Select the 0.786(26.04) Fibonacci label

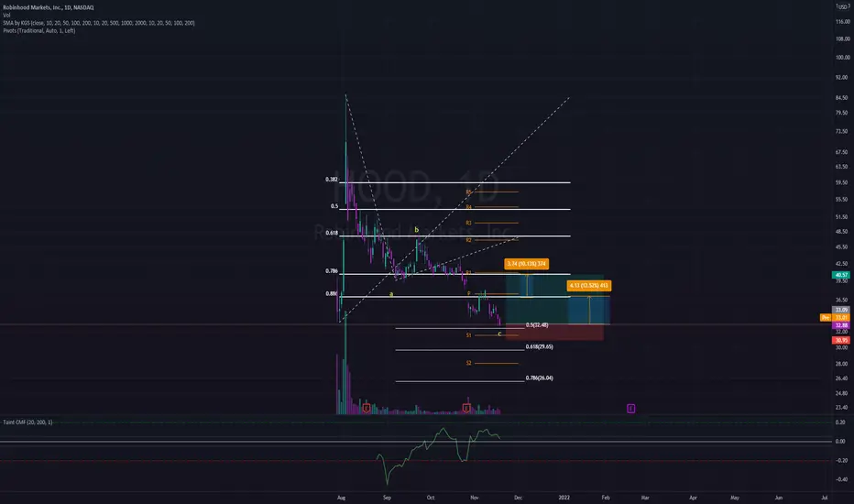(x=539, y=378)
